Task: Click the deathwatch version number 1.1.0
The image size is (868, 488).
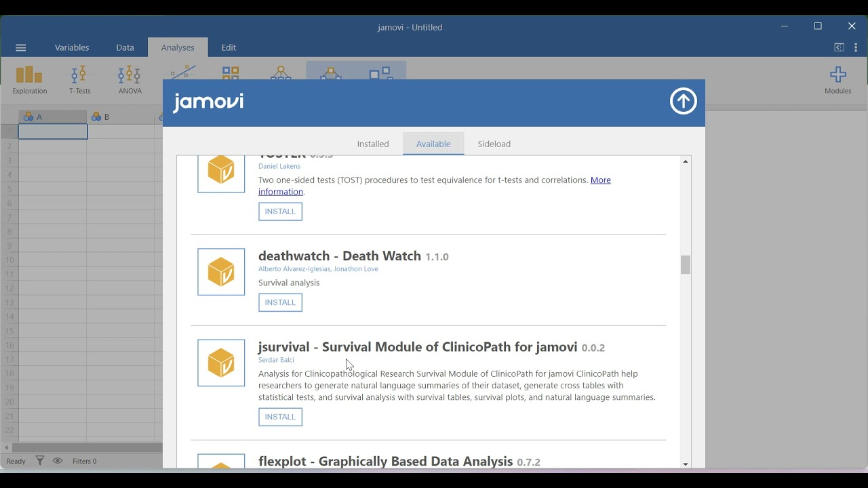Action: pyautogui.click(x=437, y=257)
